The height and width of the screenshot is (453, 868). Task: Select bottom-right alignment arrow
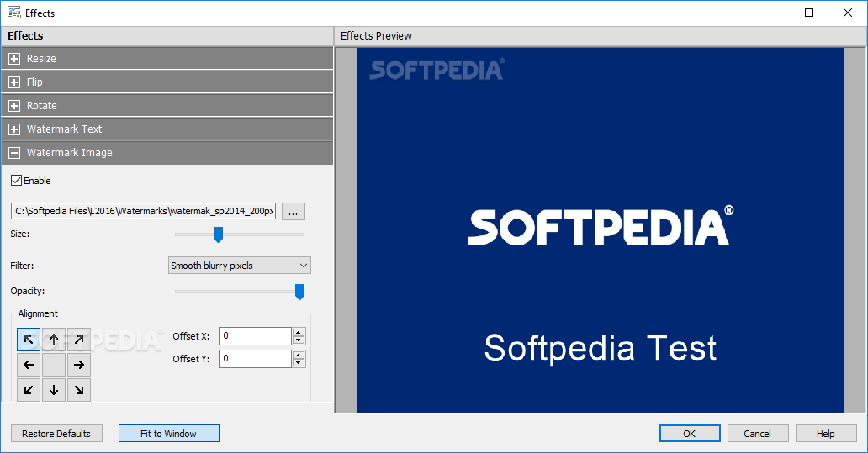point(79,390)
